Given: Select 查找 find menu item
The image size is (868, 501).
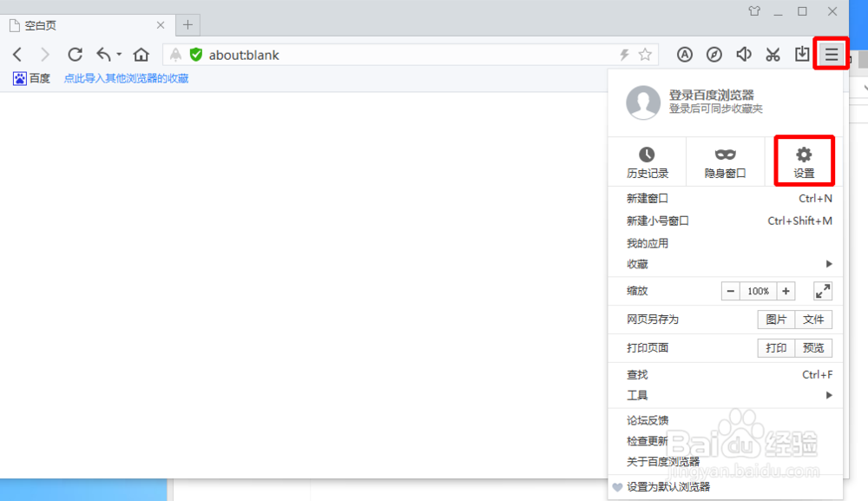Looking at the screenshot, I should [725, 375].
